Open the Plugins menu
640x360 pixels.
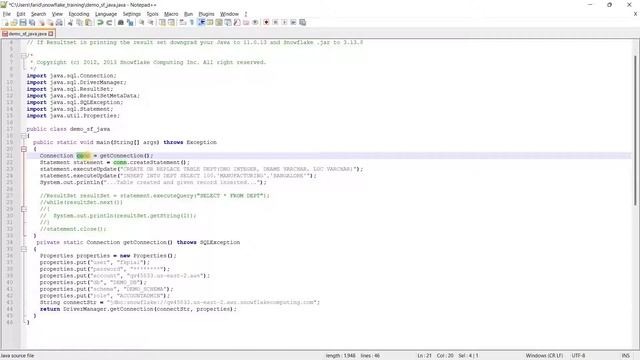206,14
